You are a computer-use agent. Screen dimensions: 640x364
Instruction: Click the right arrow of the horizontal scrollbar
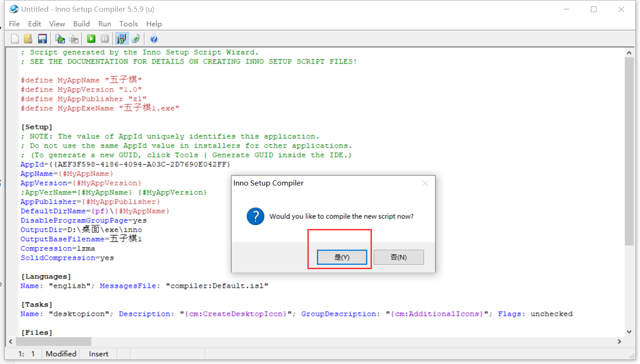click(620, 342)
